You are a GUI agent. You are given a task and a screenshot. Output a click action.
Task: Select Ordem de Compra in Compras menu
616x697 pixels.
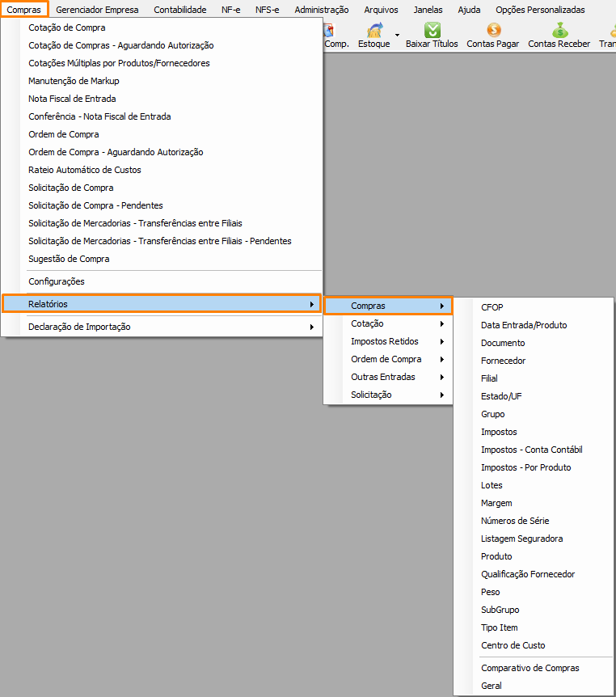coord(162,134)
